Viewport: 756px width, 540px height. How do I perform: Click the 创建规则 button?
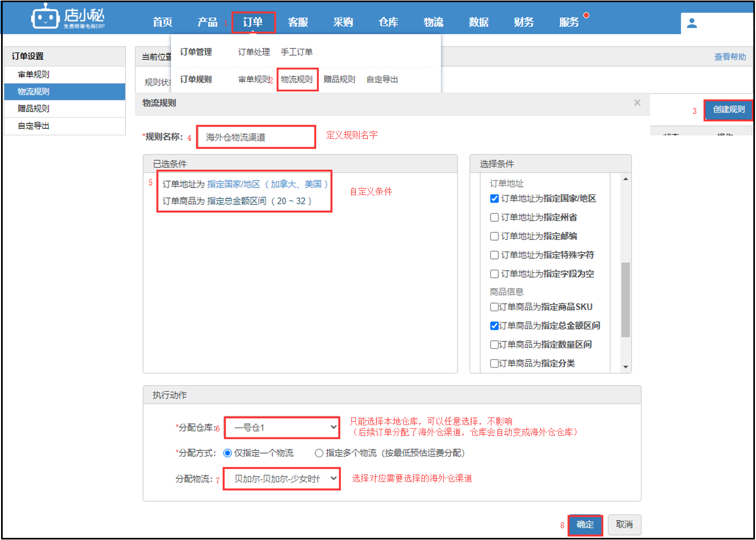(x=729, y=110)
